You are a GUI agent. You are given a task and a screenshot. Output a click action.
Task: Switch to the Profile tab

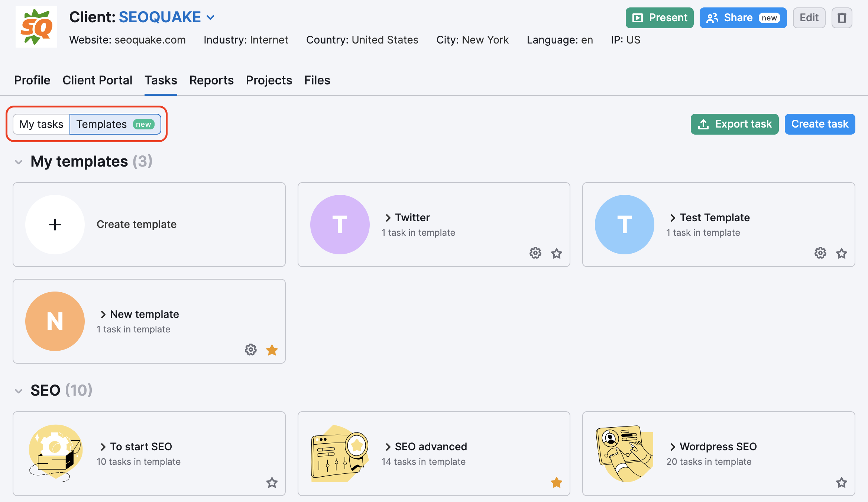[x=32, y=80]
